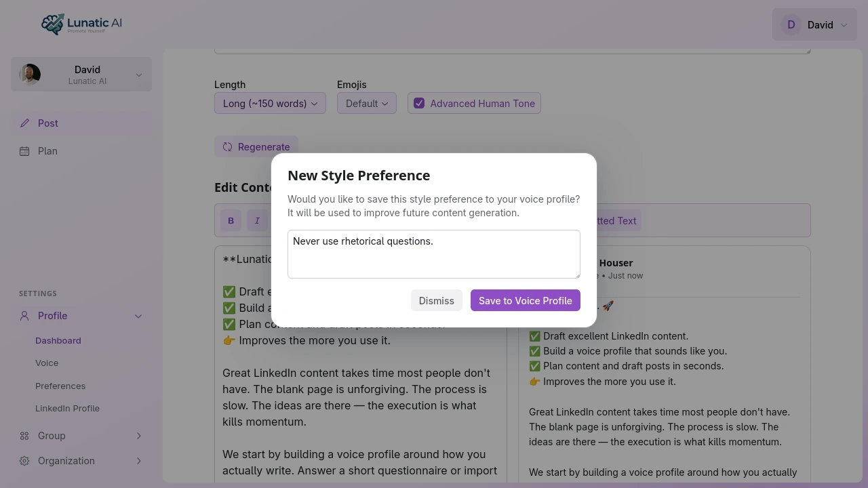Image resolution: width=868 pixels, height=488 pixels.
Task: Open the LinkedIn Profile settings page
Action: tap(67, 409)
